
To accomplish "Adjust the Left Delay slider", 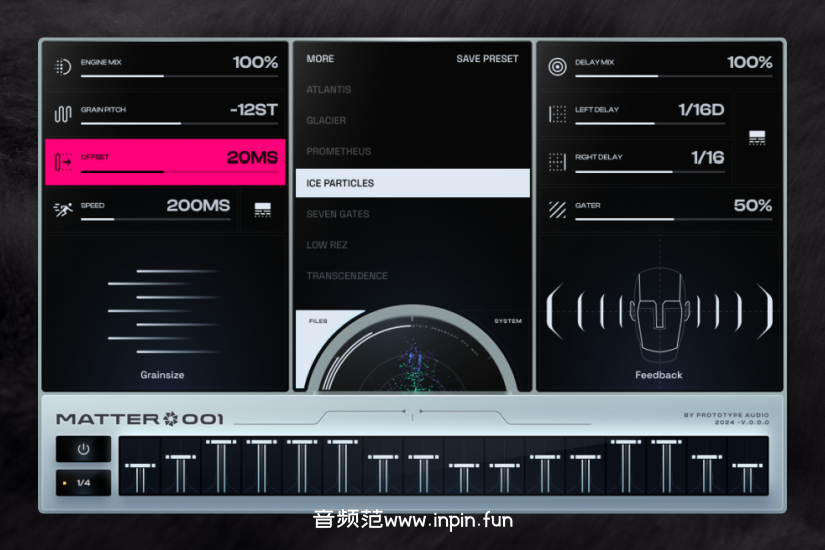I will 650,124.
